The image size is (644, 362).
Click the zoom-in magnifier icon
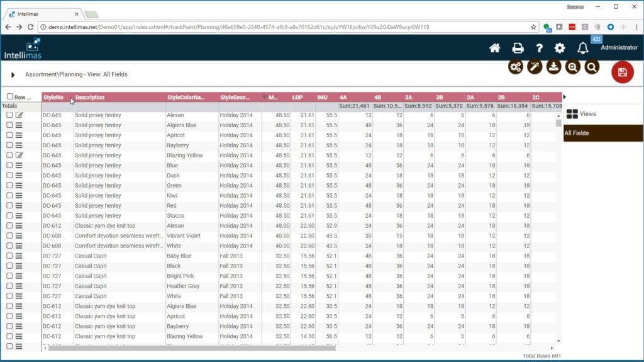click(x=572, y=67)
